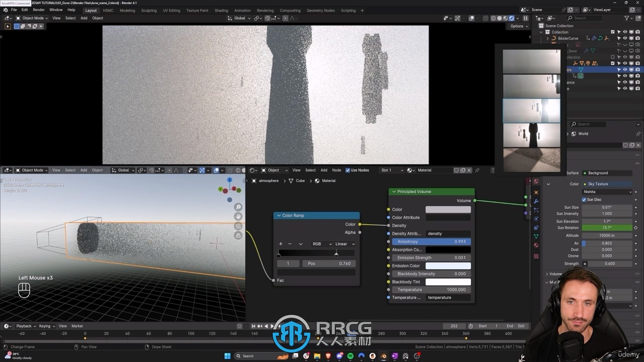Select the tweak tool in top viewport toolbar

click(x=8, y=26)
